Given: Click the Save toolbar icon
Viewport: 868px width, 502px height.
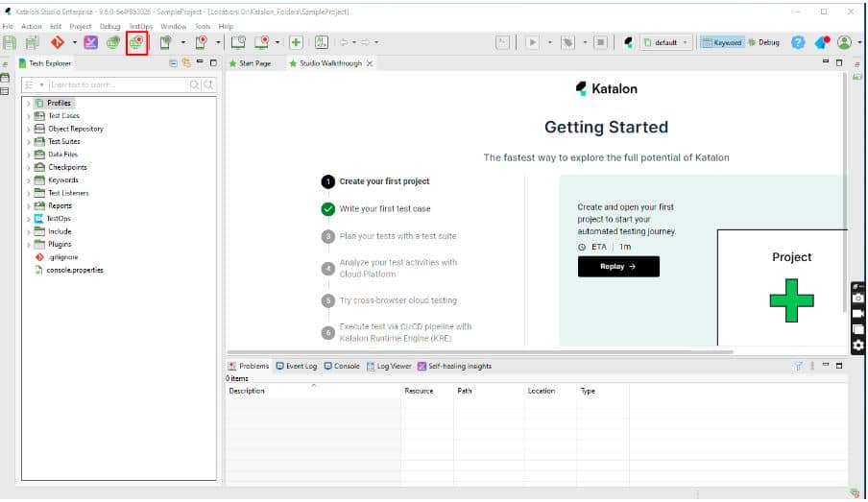Looking at the screenshot, I should pos(10,42).
